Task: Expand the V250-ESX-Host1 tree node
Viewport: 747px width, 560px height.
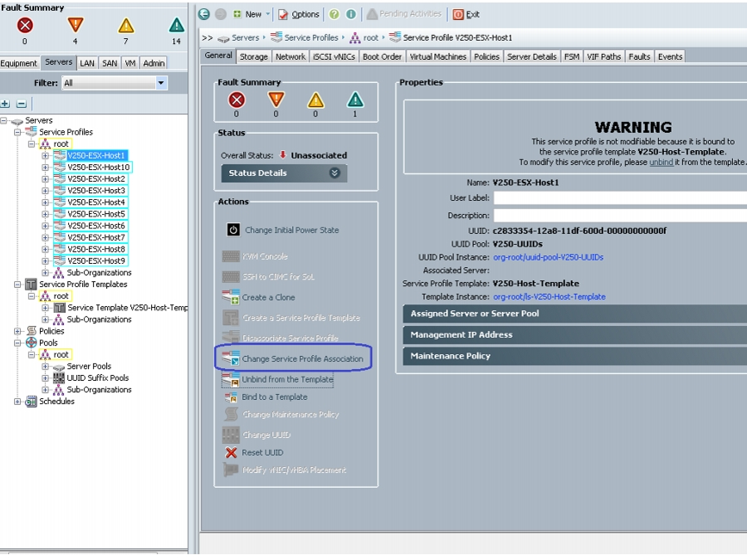Action: tap(46, 155)
